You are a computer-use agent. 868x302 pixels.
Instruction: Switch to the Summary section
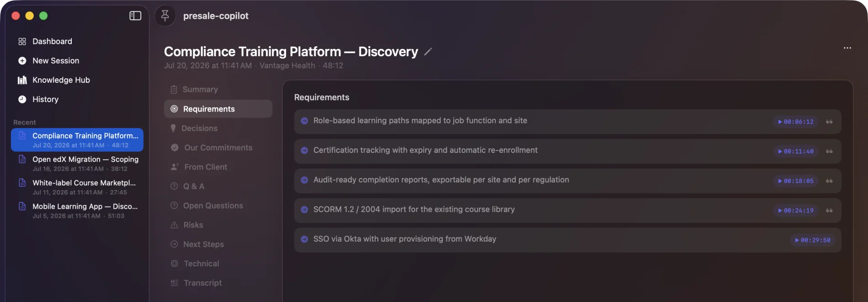218,89
